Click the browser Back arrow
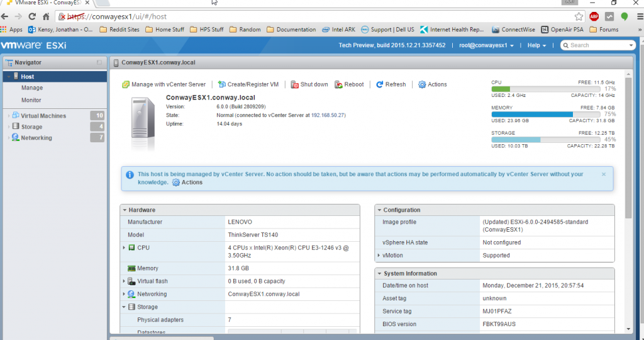This screenshot has height=340, width=644. (x=4, y=16)
